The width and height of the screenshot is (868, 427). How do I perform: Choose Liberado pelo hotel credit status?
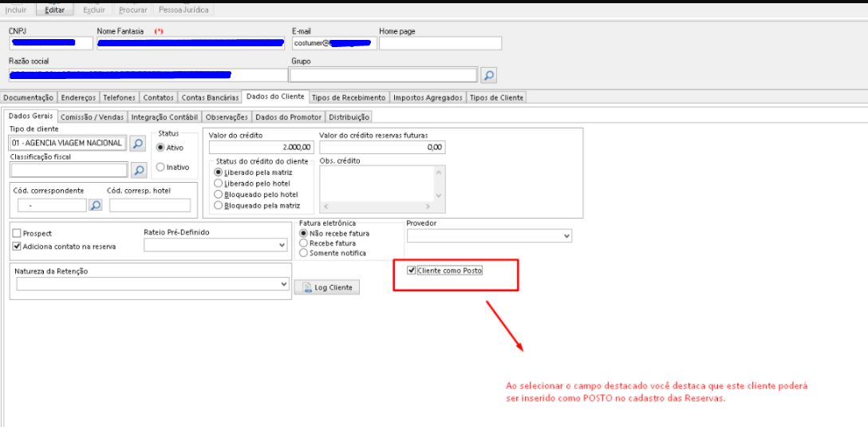pyautogui.click(x=218, y=184)
